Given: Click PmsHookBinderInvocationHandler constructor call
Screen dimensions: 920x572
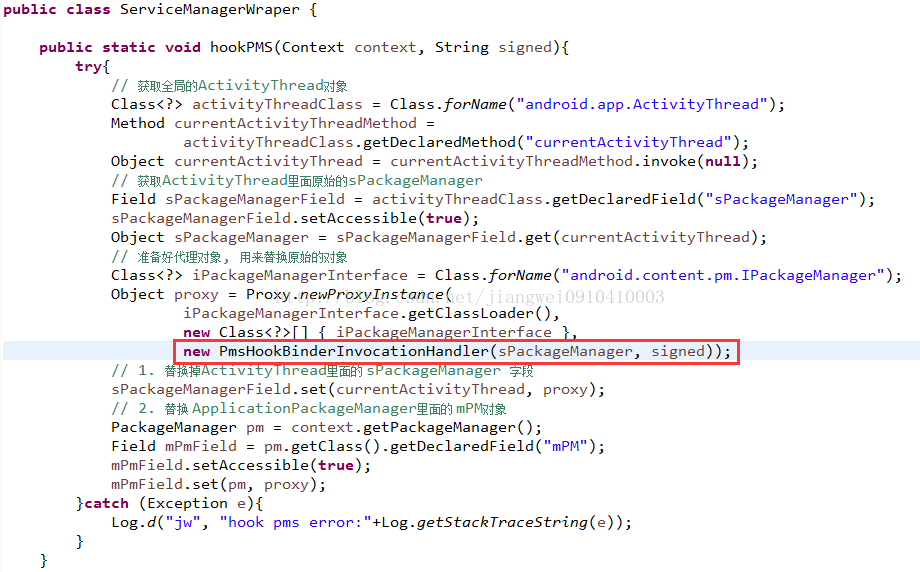Looking at the screenshot, I should tap(457, 351).
